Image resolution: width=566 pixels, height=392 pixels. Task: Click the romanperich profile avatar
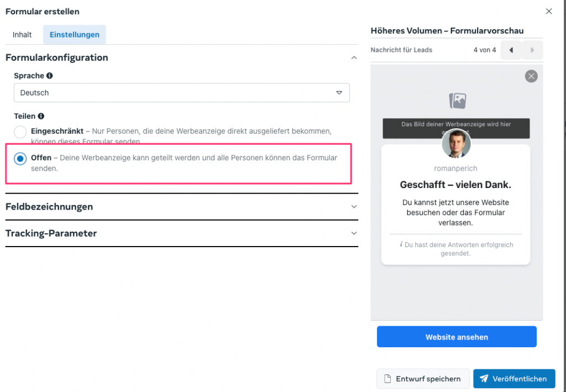pyautogui.click(x=456, y=143)
